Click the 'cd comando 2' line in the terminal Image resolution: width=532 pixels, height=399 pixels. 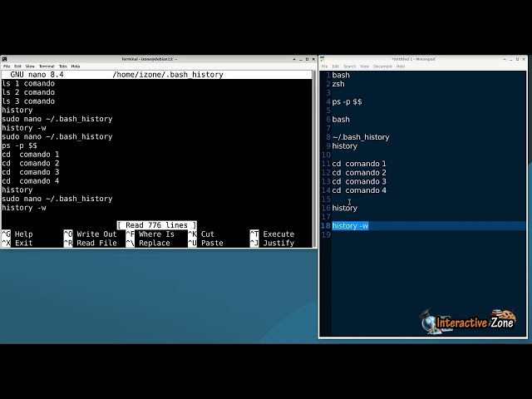31,163
